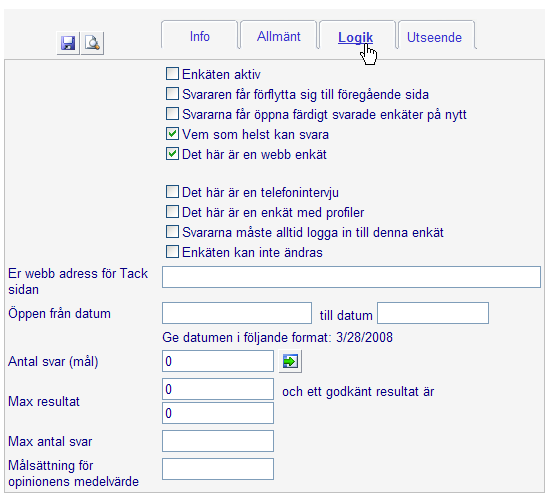Uncheck Vem som helst kan svara
Image resolution: width=549 pixels, height=503 pixels.
172,134
